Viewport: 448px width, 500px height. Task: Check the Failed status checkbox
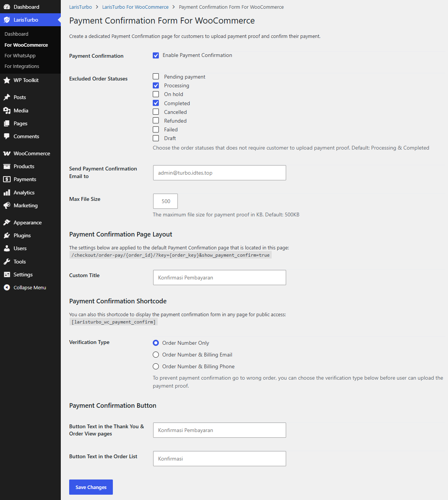click(x=156, y=129)
